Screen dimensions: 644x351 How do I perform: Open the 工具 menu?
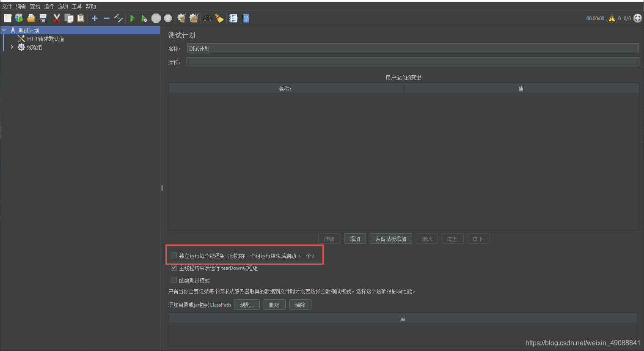77,6
